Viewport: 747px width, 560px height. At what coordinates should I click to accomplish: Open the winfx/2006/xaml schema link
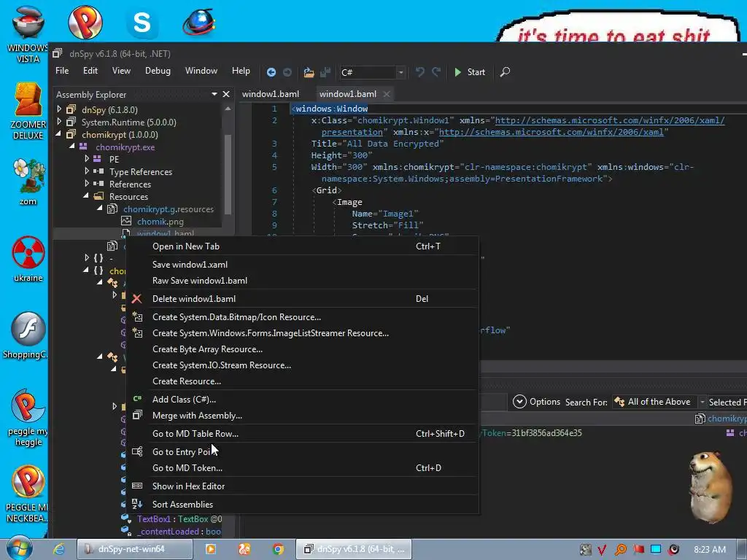(551, 132)
